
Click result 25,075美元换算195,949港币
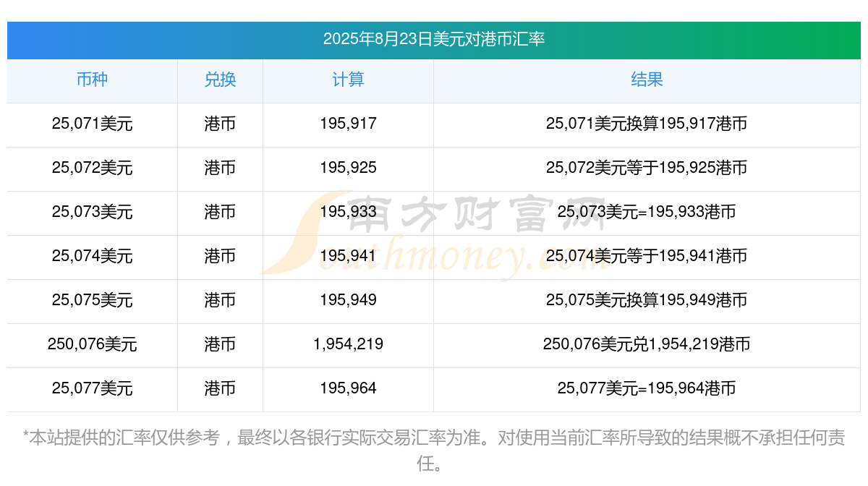coord(647,300)
